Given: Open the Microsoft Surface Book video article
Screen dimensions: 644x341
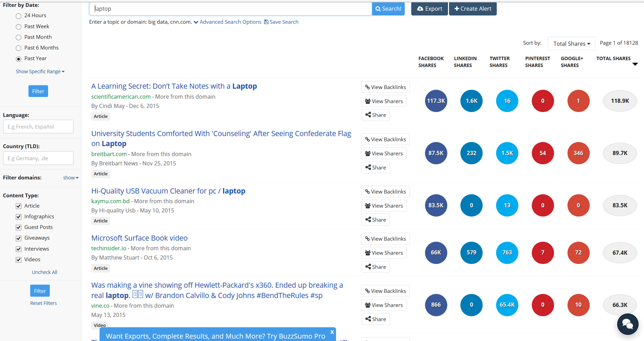Looking at the screenshot, I should point(139,238).
